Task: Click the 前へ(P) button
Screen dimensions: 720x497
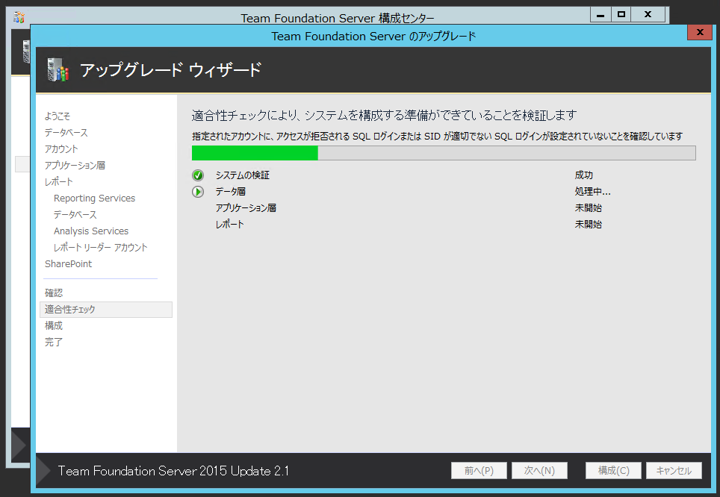Action: click(x=478, y=470)
